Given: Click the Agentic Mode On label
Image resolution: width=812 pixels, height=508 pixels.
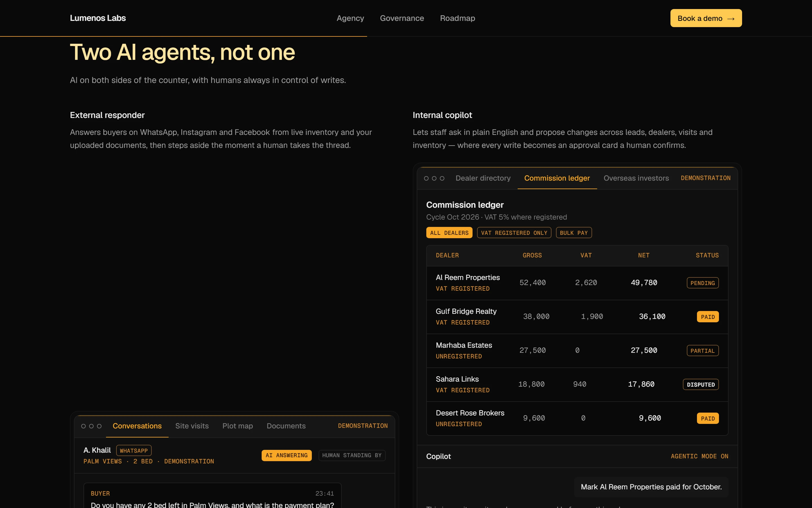Looking at the screenshot, I should [699, 456].
